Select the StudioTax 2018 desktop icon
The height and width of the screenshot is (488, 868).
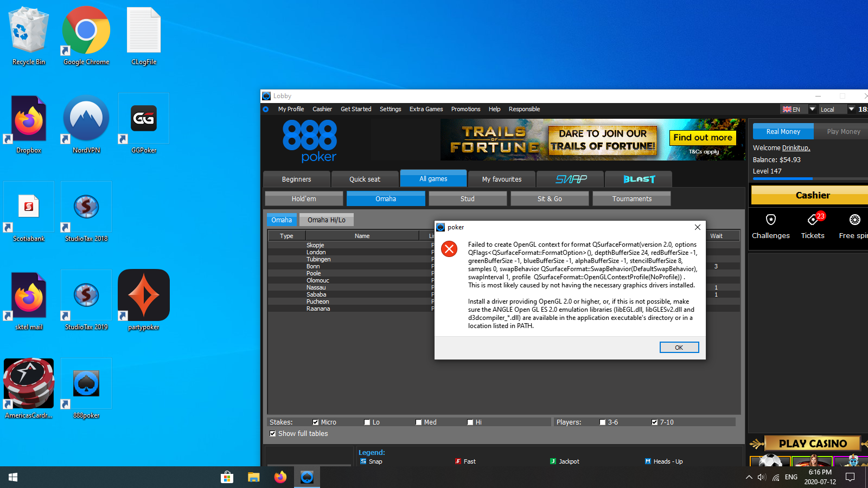click(x=86, y=213)
